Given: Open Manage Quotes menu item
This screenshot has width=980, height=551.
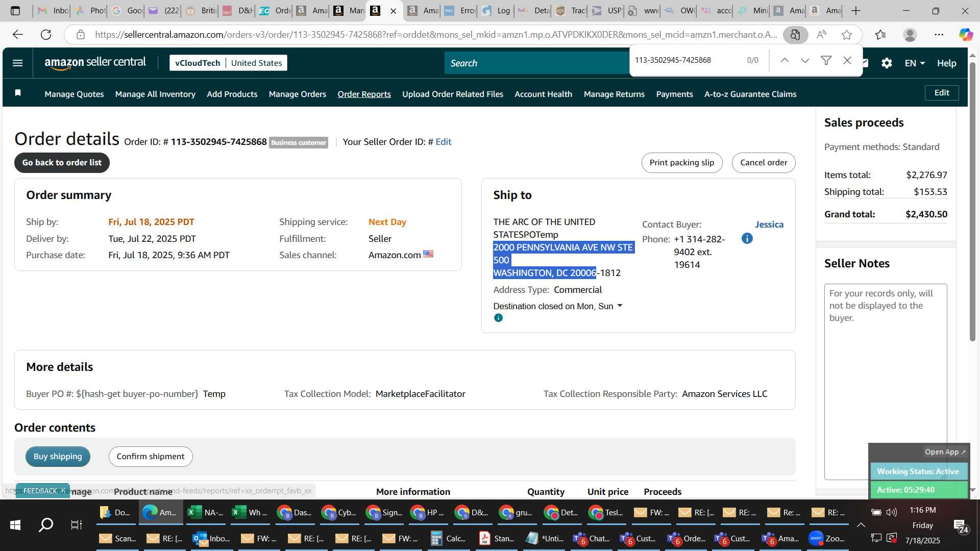Looking at the screenshot, I should pos(74,94).
